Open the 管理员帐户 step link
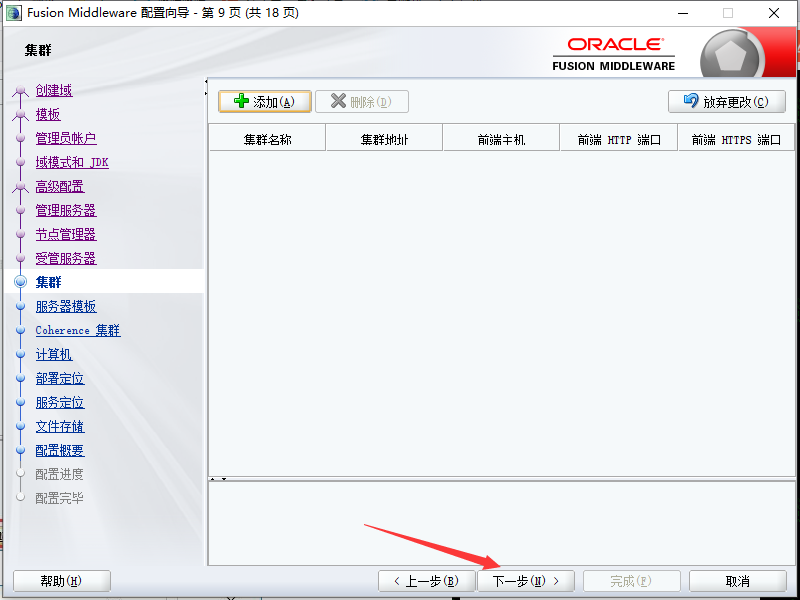This screenshot has height=600, width=800. pyautogui.click(x=66, y=138)
